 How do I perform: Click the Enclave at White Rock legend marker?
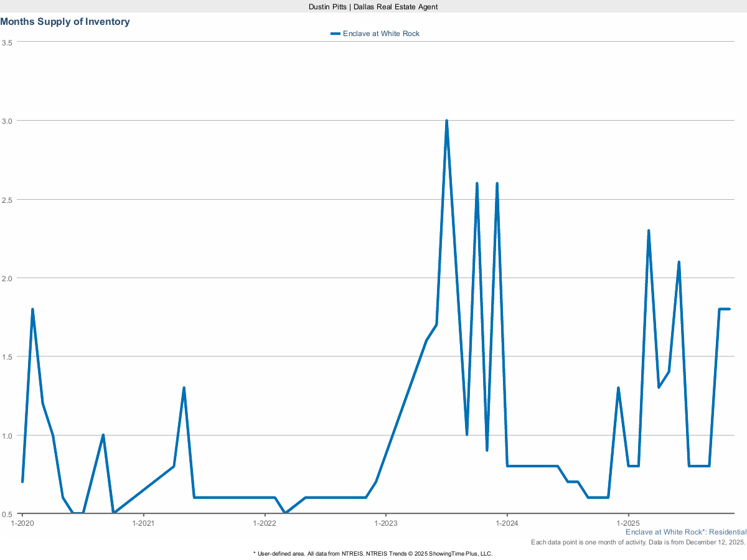(x=334, y=34)
